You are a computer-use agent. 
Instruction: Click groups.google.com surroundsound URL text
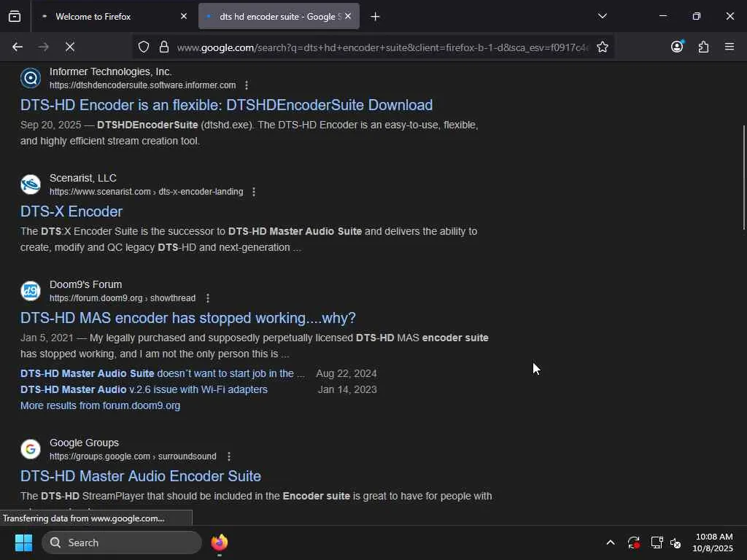133,456
